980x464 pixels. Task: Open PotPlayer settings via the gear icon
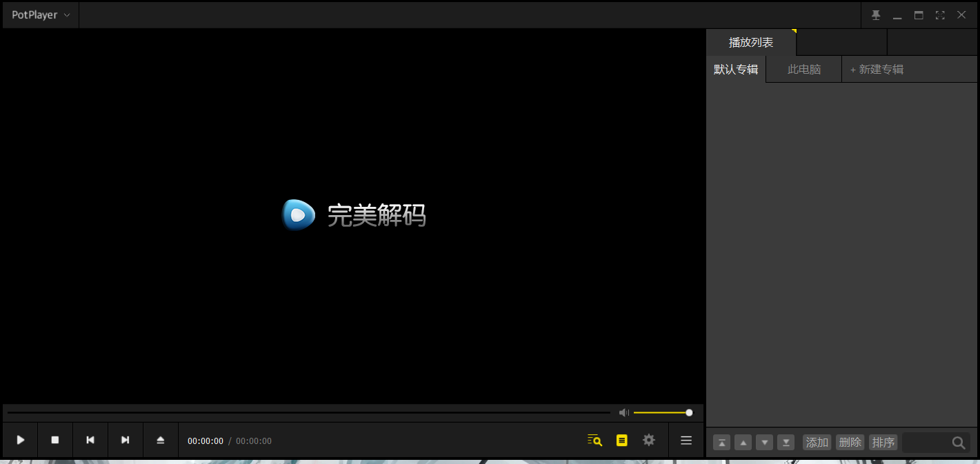tap(648, 440)
